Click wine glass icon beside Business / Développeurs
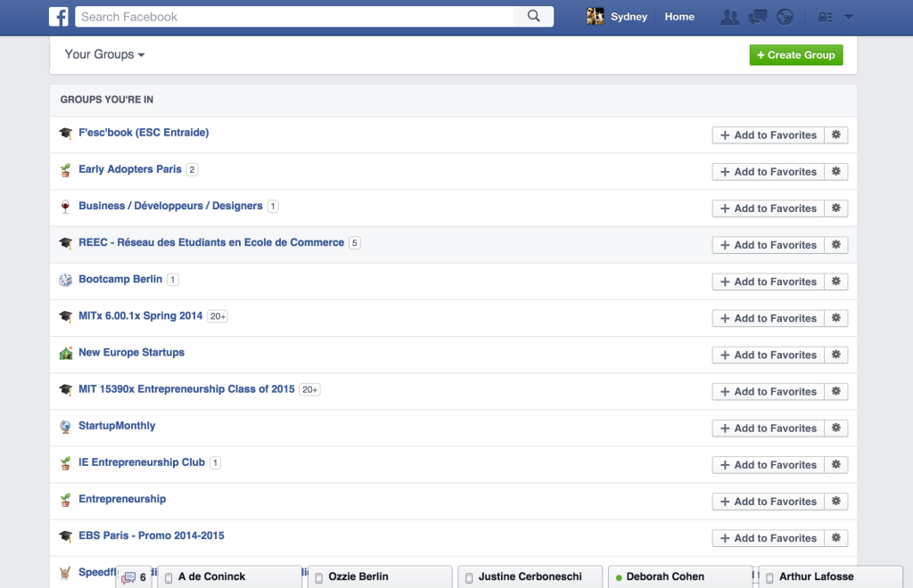913x588 pixels. 65,207
